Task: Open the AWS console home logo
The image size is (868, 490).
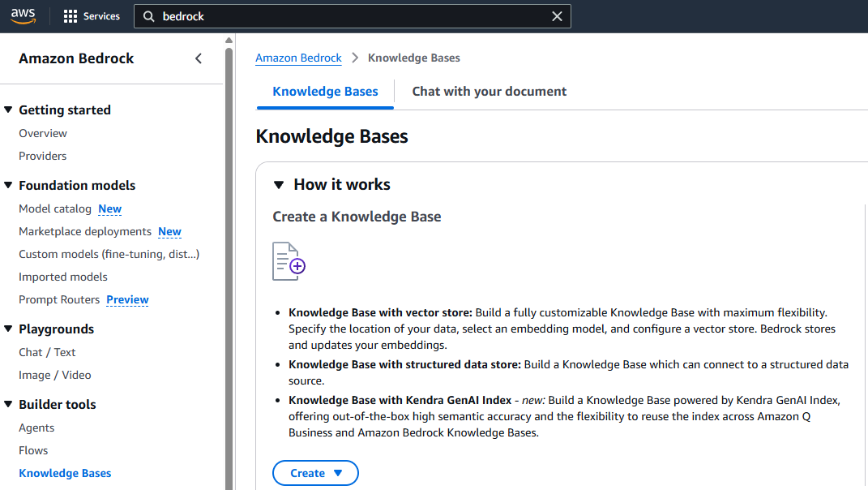Action: [x=24, y=16]
